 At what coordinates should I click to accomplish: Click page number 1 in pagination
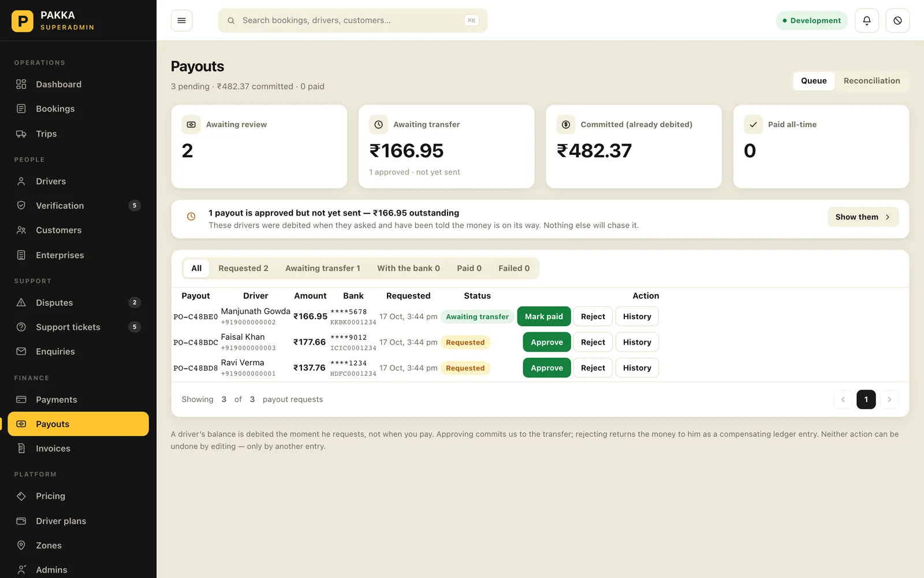(x=866, y=399)
